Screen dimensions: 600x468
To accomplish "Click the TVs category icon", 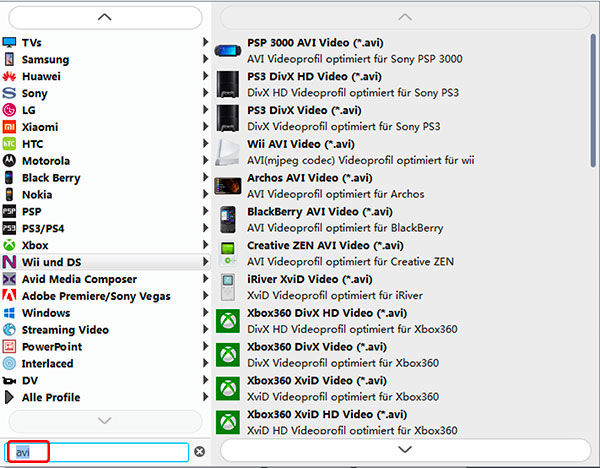I will point(9,42).
